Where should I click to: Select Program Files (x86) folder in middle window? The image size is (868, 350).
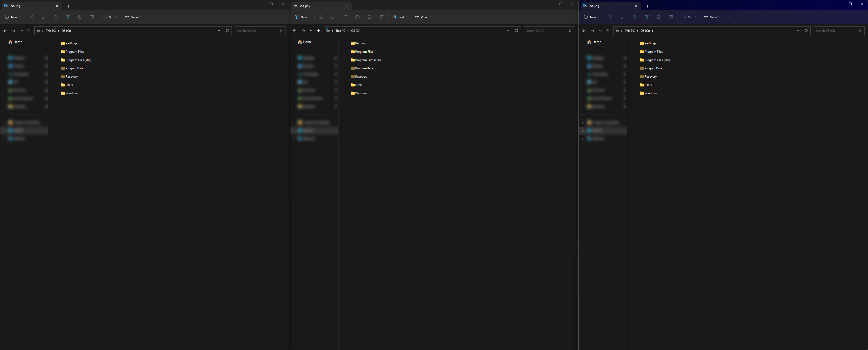(x=367, y=60)
